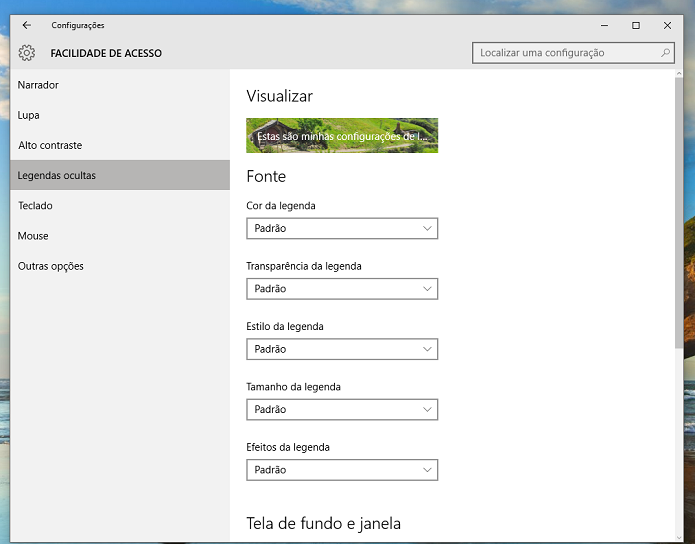The width and height of the screenshot is (695, 544).
Task: Click the Configurações window title text
Action: click(x=78, y=25)
